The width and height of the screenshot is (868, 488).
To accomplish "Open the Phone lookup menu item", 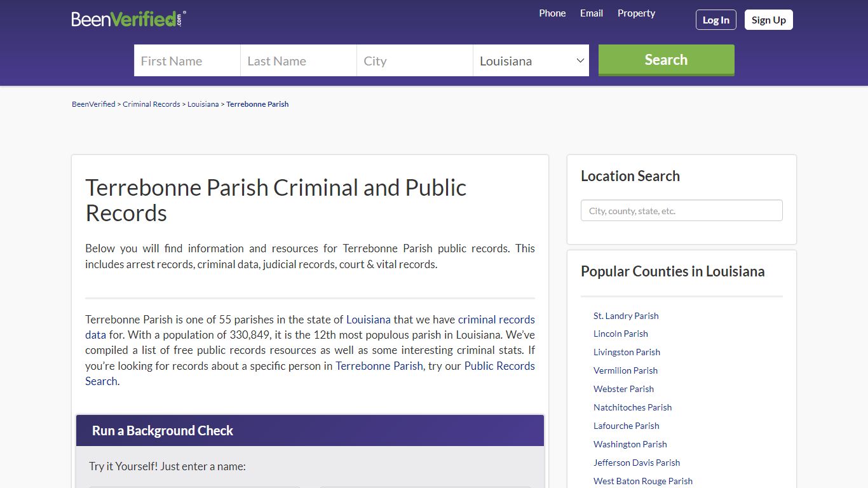I will [552, 13].
